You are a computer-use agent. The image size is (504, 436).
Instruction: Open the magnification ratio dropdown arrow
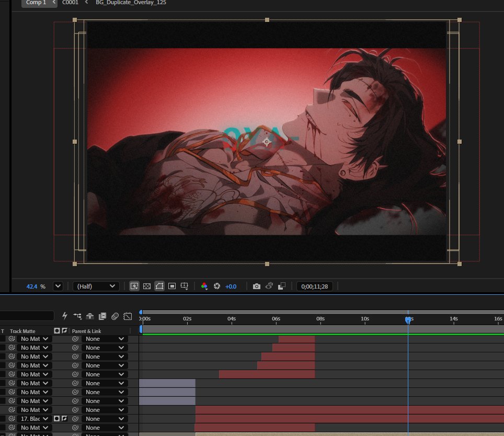pos(58,286)
